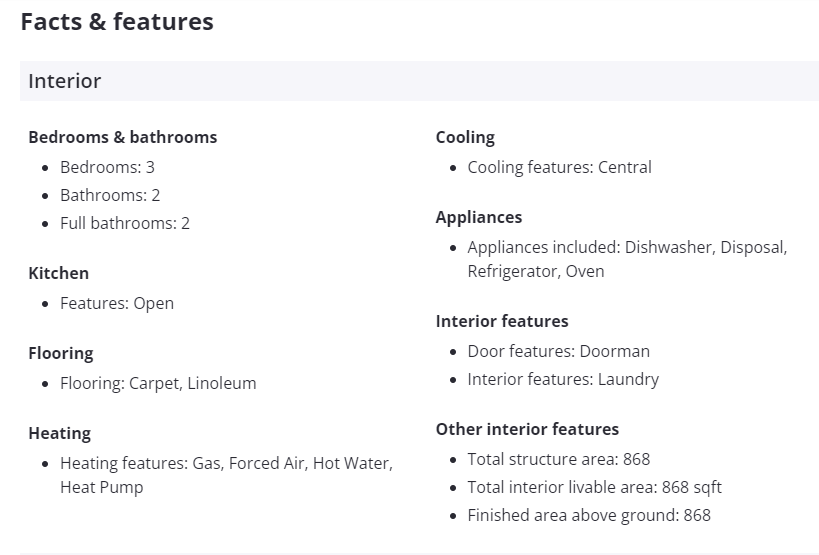819x555 pixels.
Task: Click the Kitchen subheading
Action: [58, 273]
